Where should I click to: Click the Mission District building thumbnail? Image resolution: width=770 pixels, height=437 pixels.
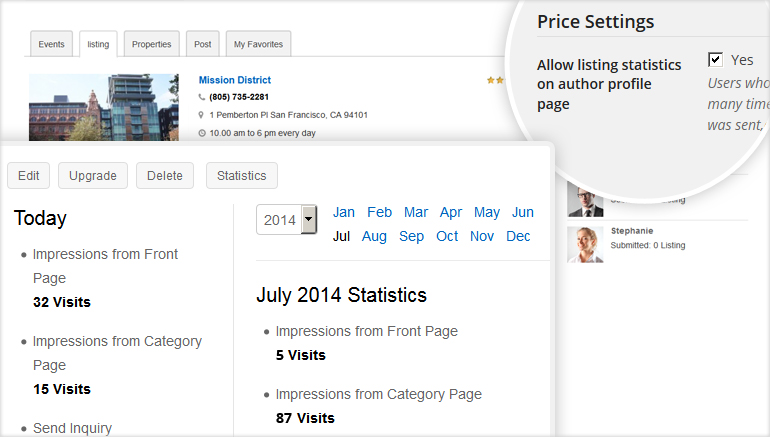(104, 108)
